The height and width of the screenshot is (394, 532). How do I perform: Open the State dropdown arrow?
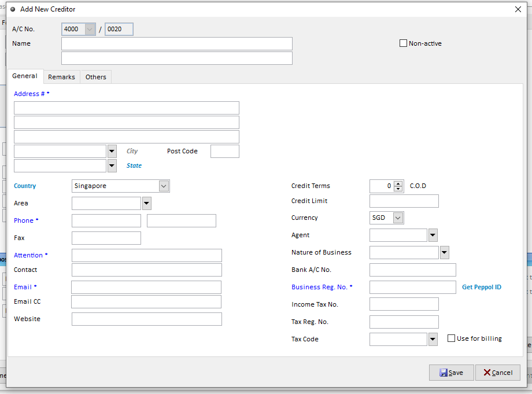tap(112, 166)
